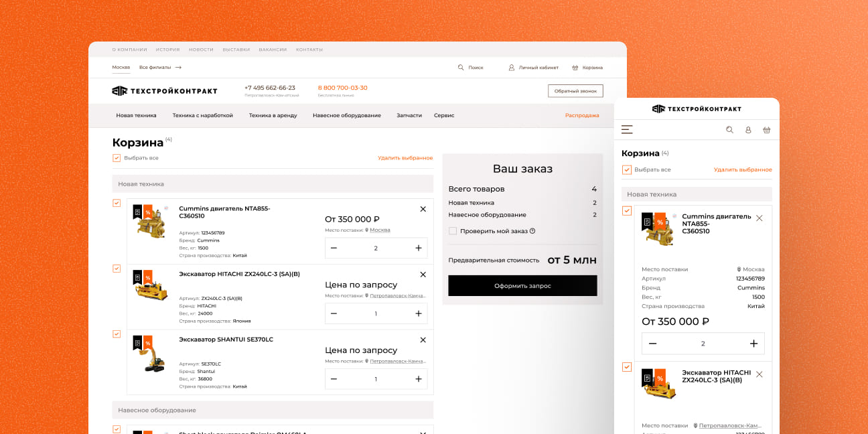Remove HITACHI item with X in mobile view
The width and height of the screenshot is (868, 434).
(x=759, y=374)
